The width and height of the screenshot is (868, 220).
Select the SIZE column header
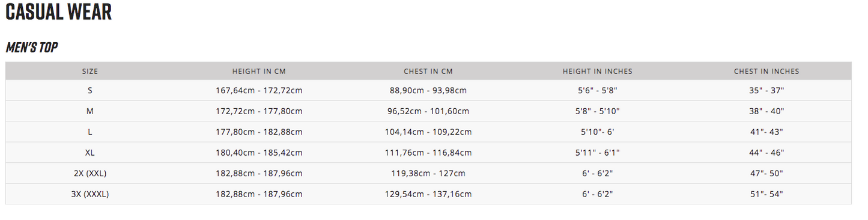(90, 71)
